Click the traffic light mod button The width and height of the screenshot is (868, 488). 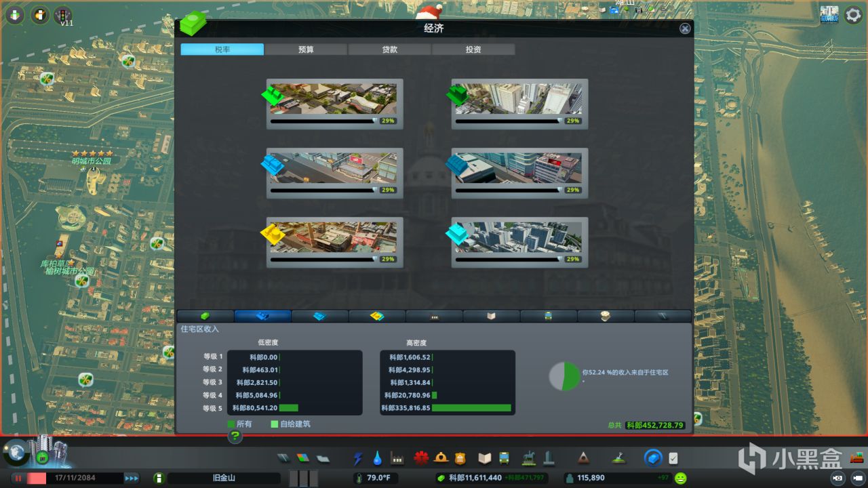tap(63, 14)
